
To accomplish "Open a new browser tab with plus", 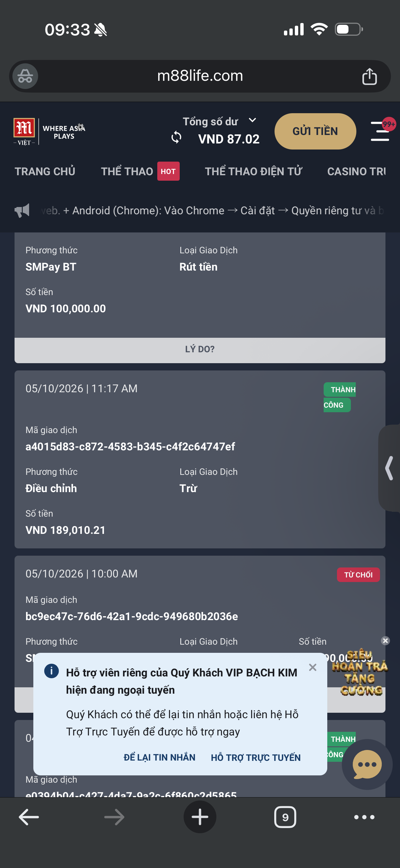I will click(200, 817).
